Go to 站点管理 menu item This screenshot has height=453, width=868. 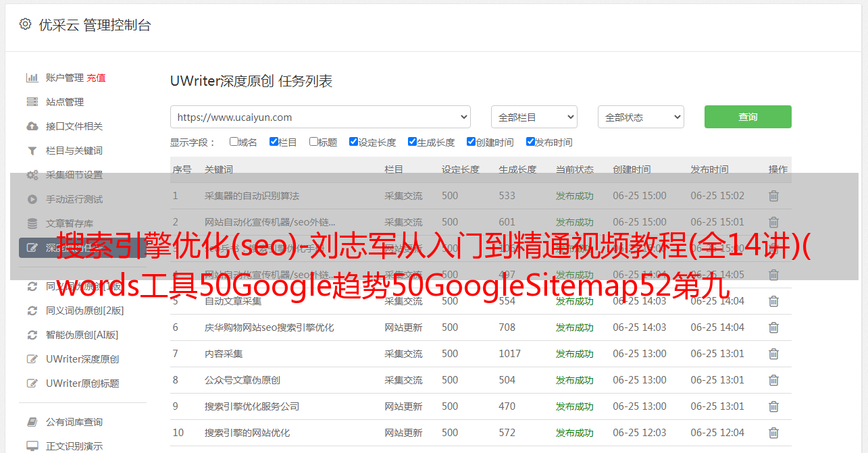[65, 102]
